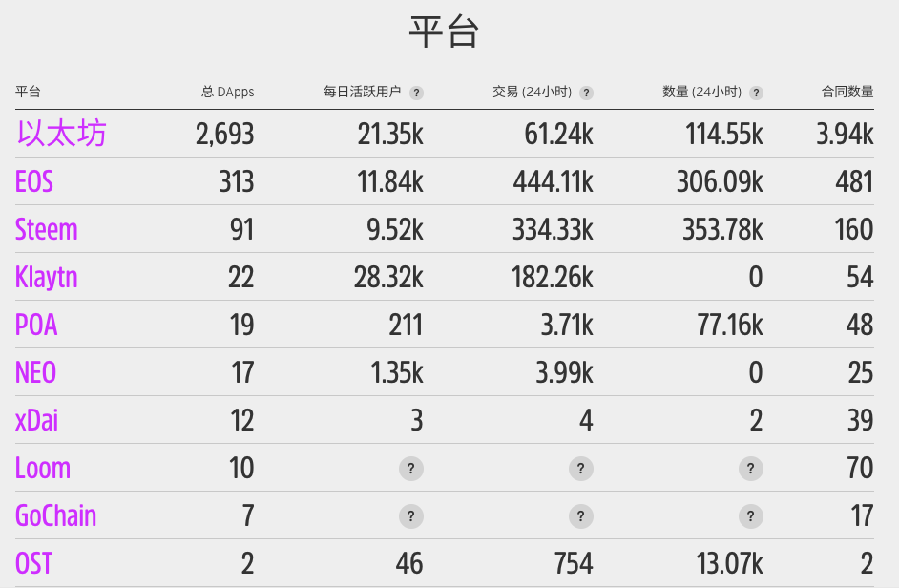Click the NEO platform link

click(35, 373)
